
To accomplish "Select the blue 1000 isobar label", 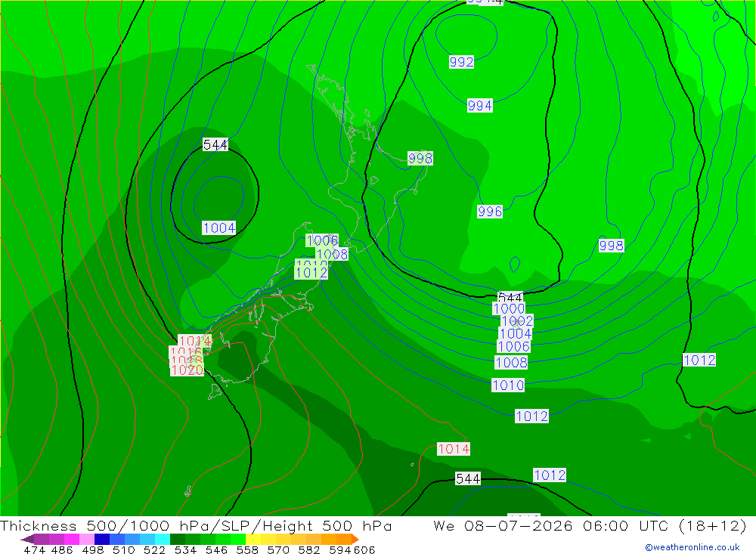I will (x=509, y=308).
